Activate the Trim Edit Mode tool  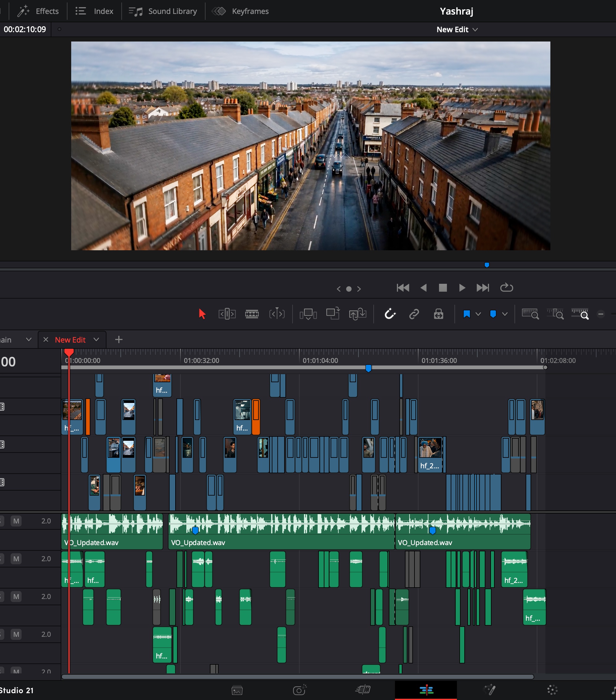227,314
